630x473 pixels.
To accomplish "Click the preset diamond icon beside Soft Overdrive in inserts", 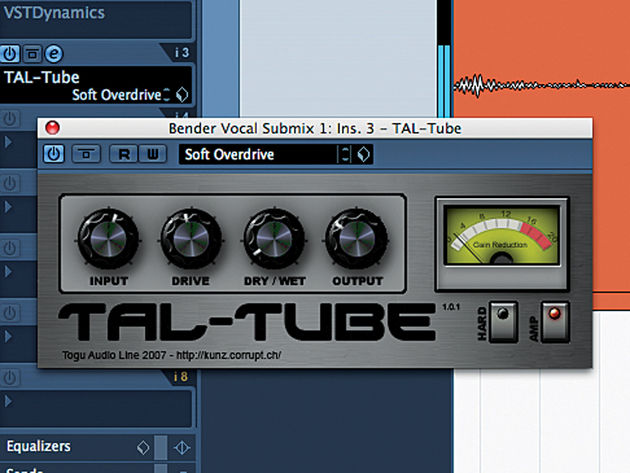I will tap(182, 95).
